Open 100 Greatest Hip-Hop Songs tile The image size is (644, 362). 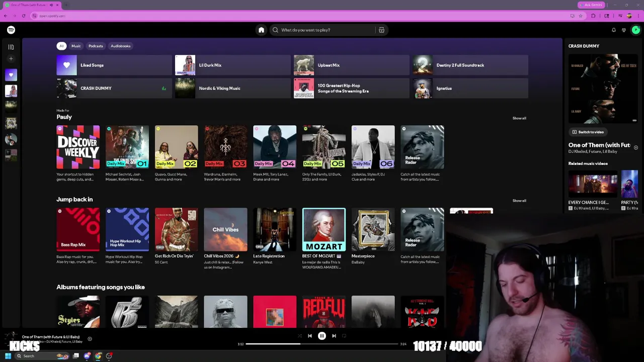tap(352, 88)
